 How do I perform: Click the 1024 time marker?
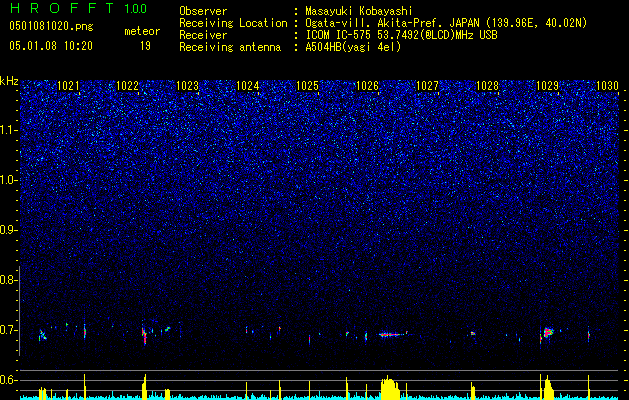(248, 86)
